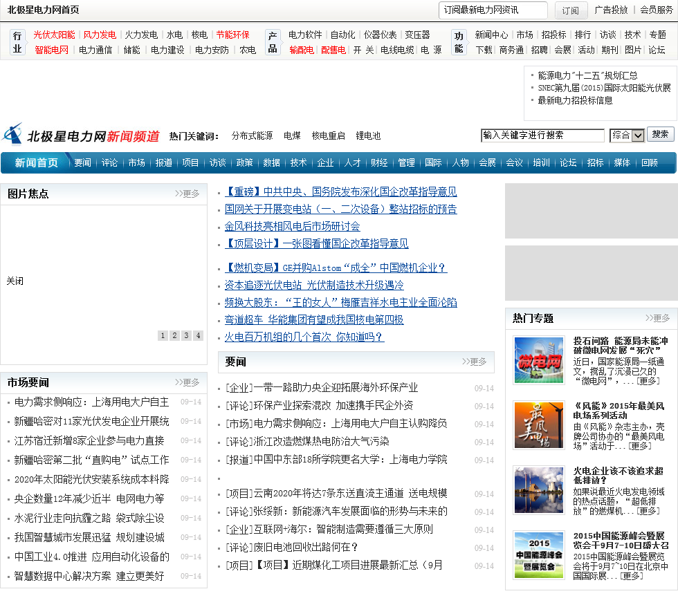Open the 微电网 topic thumbnail
The width and height of the screenshot is (678, 616).
(x=539, y=360)
